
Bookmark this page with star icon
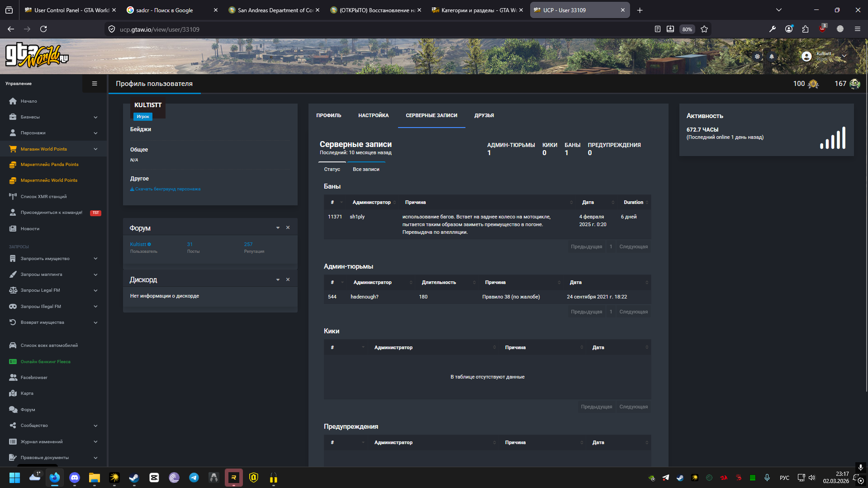pos(704,29)
